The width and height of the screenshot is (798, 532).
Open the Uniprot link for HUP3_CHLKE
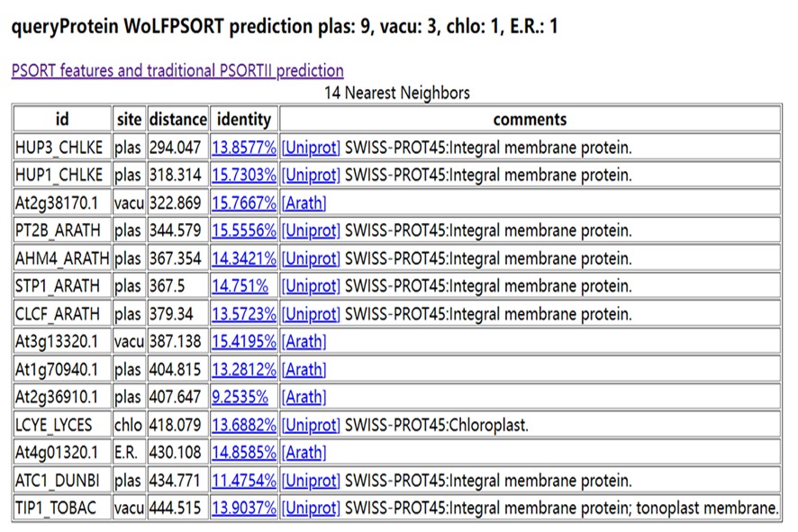tap(311, 147)
